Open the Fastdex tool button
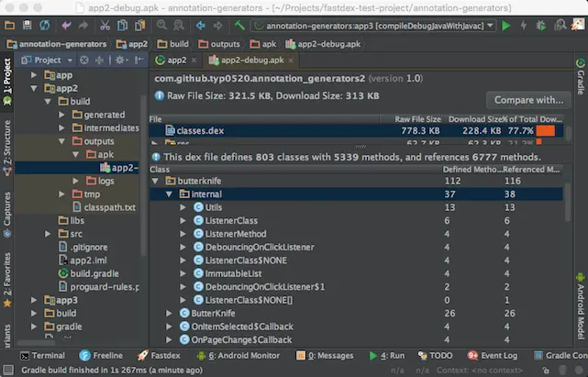The height and width of the screenshot is (377, 588). point(159,356)
